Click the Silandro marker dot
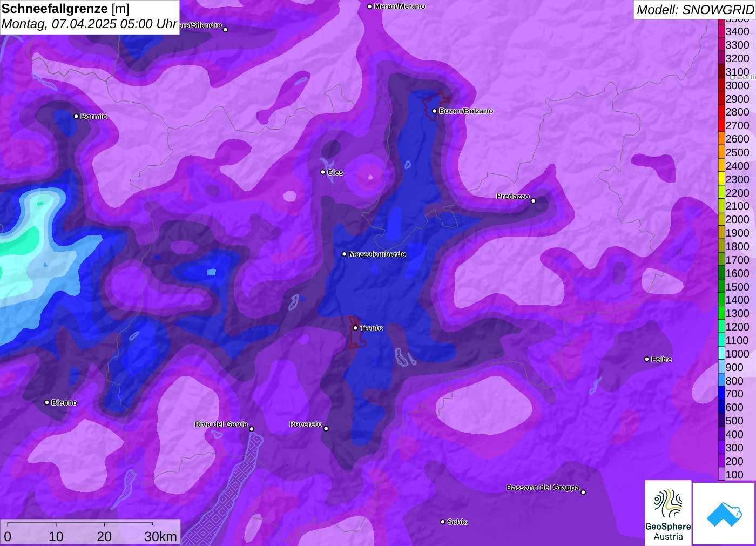The width and height of the screenshot is (756, 546). click(226, 30)
